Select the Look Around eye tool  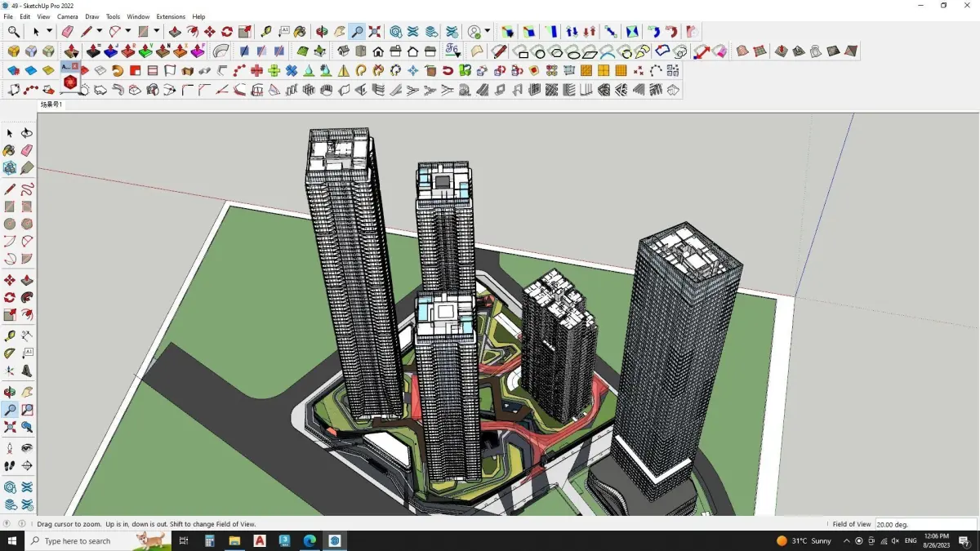pos(27,448)
